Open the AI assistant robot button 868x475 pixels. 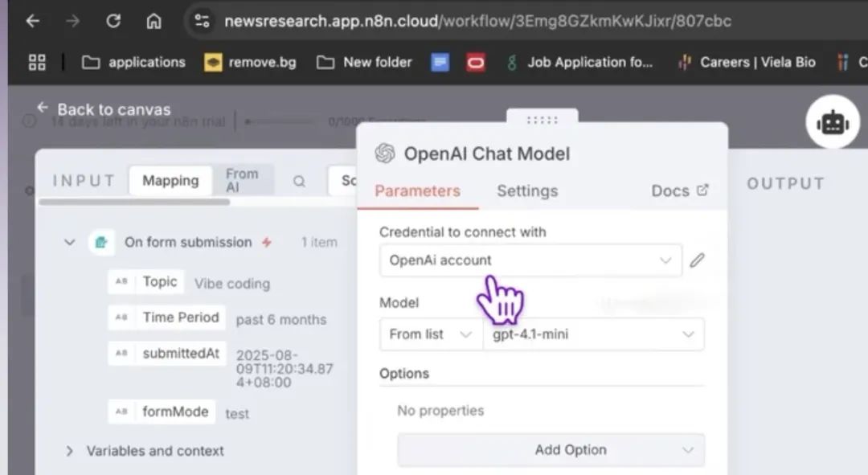coord(832,122)
